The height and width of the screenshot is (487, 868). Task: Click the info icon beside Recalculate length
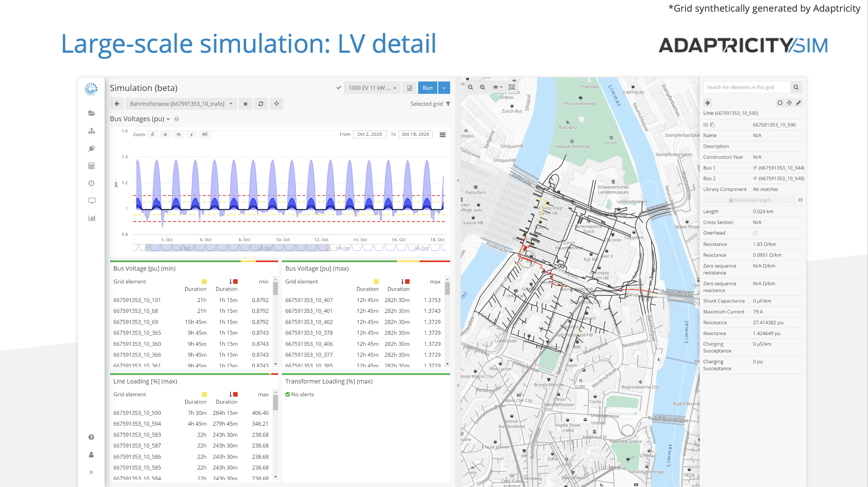point(800,200)
